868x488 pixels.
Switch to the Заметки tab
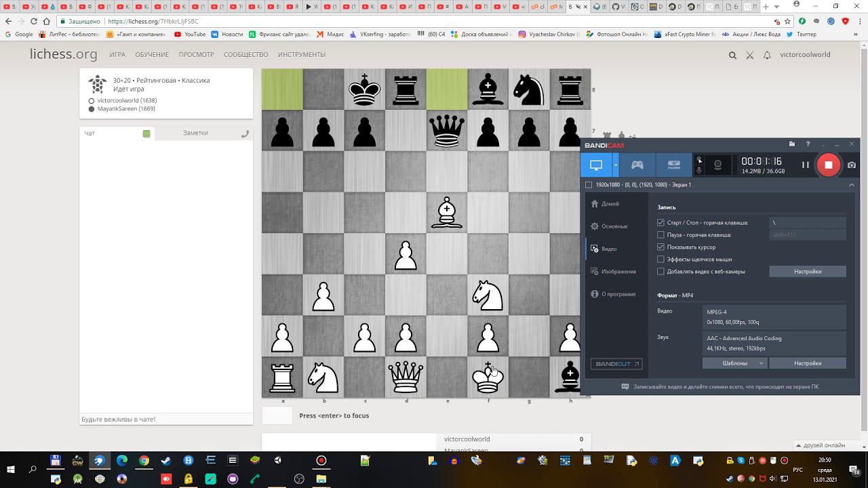tap(195, 133)
